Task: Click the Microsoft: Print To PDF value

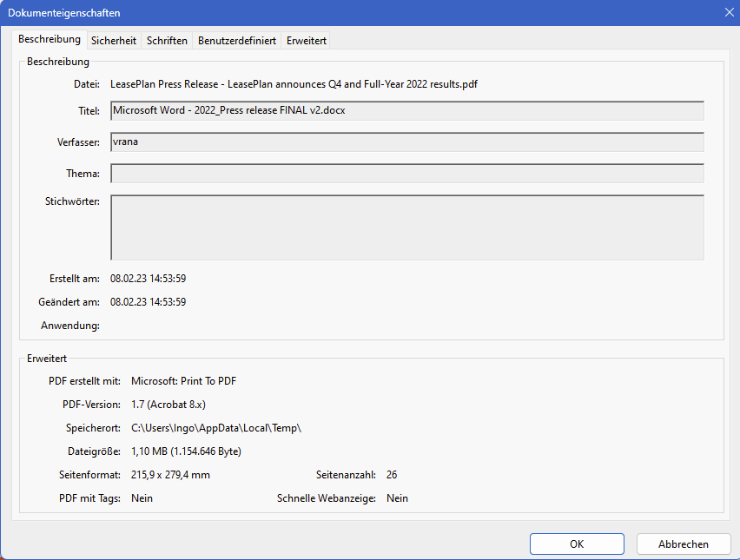Action: point(183,381)
